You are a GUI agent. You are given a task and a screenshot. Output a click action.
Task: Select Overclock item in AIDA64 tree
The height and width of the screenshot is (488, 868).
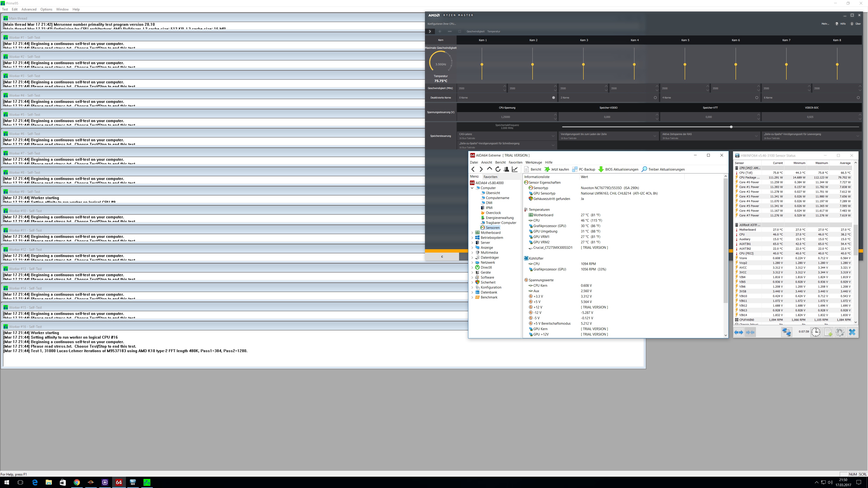[x=493, y=213]
